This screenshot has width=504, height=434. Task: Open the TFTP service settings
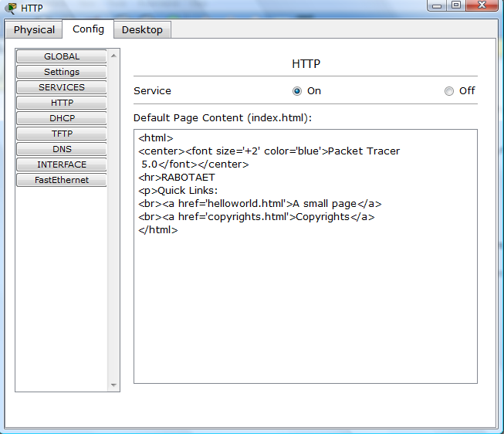[x=62, y=134]
